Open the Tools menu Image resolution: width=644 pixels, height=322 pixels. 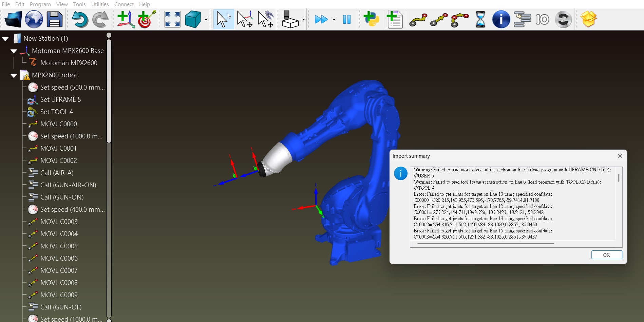(79, 4)
